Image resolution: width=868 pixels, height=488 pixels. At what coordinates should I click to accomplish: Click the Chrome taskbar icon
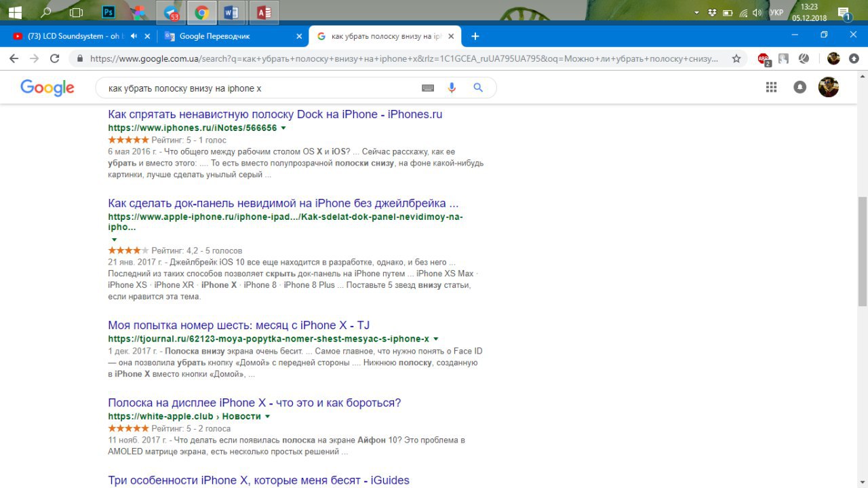(x=201, y=12)
